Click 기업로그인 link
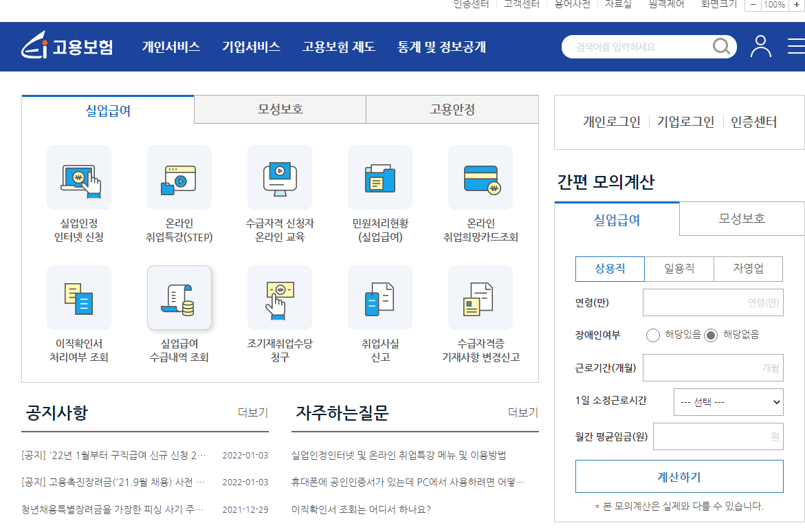 685,122
